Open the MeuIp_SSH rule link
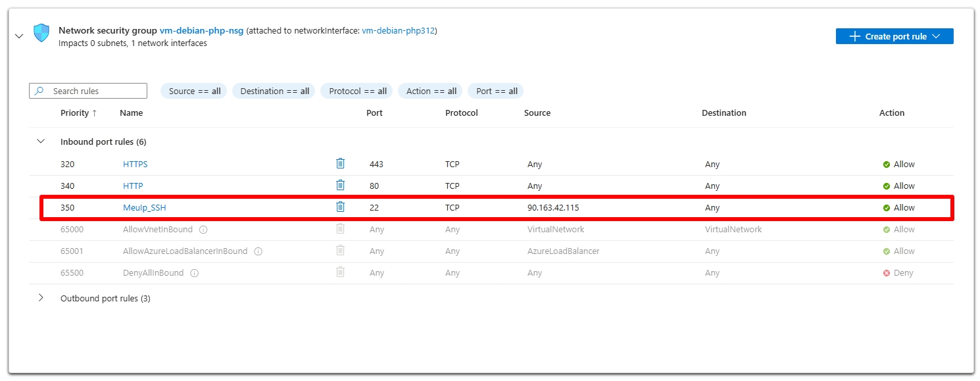The width and height of the screenshot is (980, 381). click(145, 208)
